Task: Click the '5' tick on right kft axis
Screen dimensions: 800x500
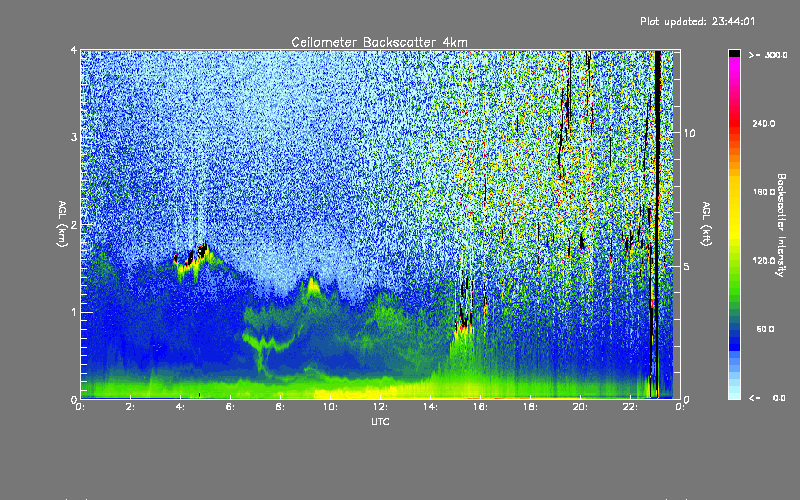Action: (x=686, y=266)
